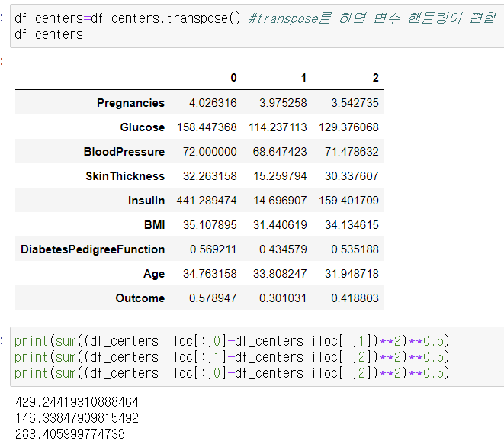Click output value 146.33847909815492
Screen dimensions: 504x444
[77, 418]
